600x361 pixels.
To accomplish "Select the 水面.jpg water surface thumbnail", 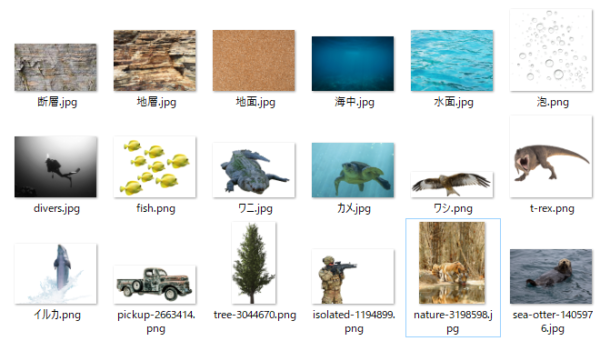I will pyautogui.click(x=452, y=60).
